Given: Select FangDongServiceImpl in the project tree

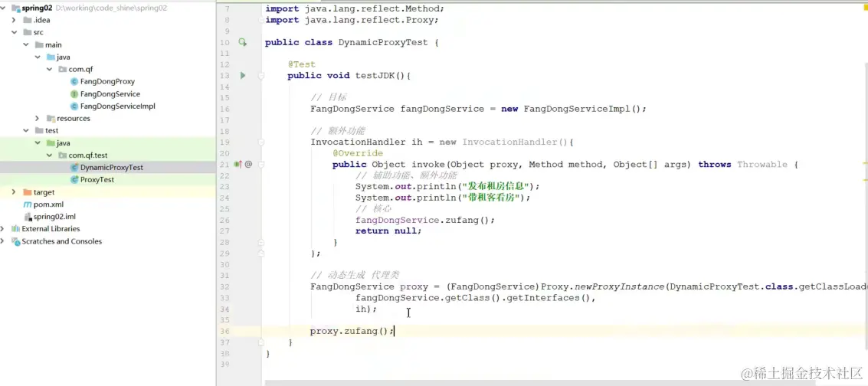Looking at the screenshot, I should pyautogui.click(x=107, y=106).
